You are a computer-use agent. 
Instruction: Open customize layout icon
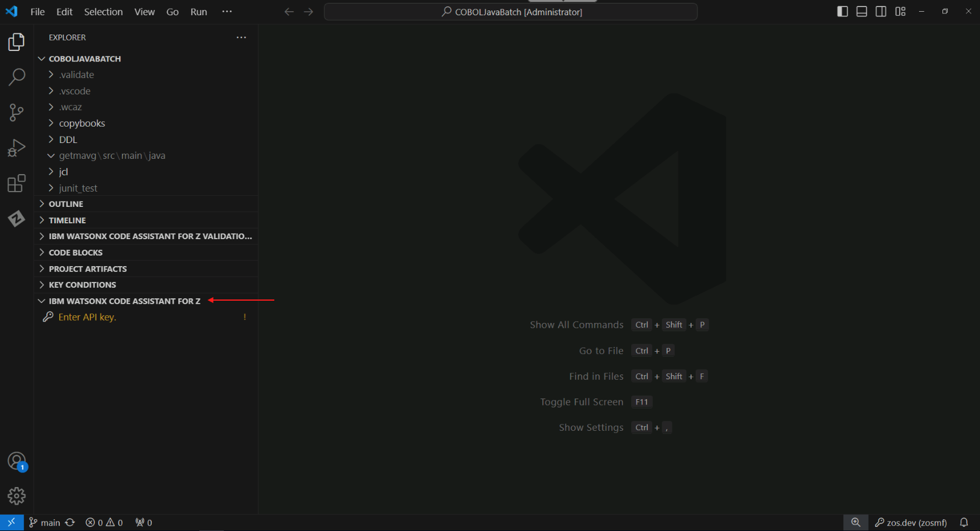[901, 12]
